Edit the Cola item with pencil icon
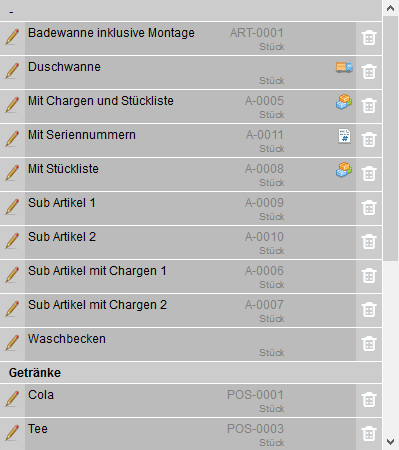The image size is (399, 450). point(12,399)
